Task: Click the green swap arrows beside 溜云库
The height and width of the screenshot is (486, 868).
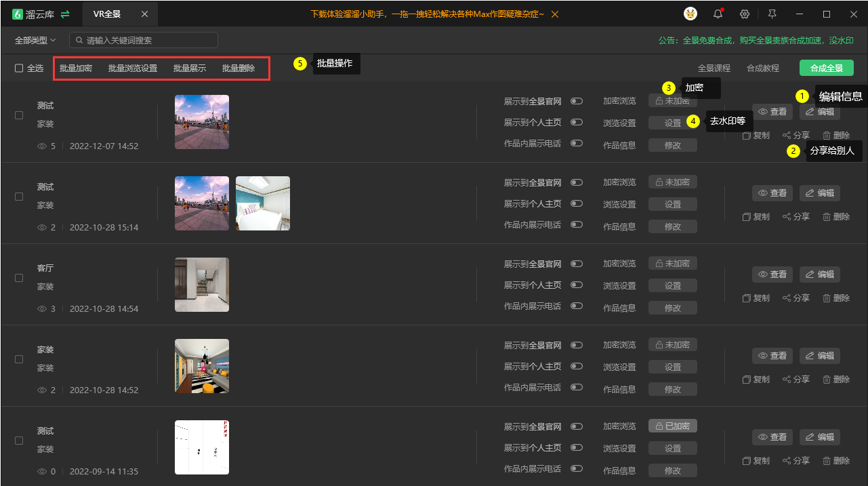Action: 65,14
